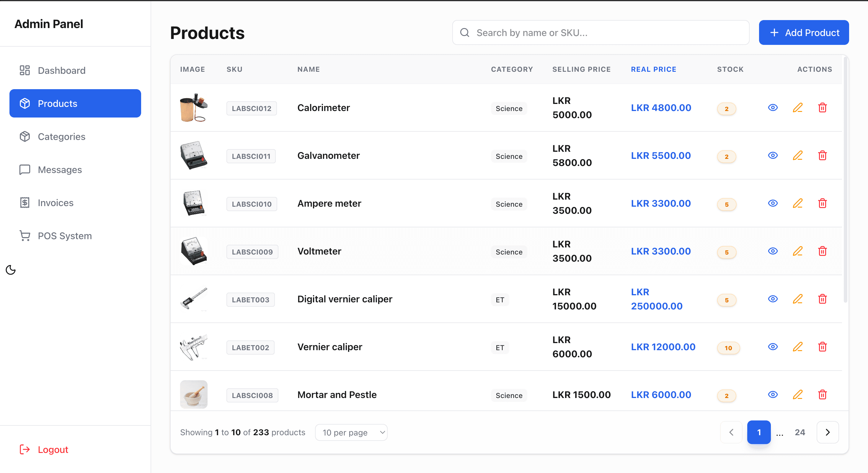Click the Admin Panel title
Image resolution: width=868 pixels, height=473 pixels.
pos(48,24)
